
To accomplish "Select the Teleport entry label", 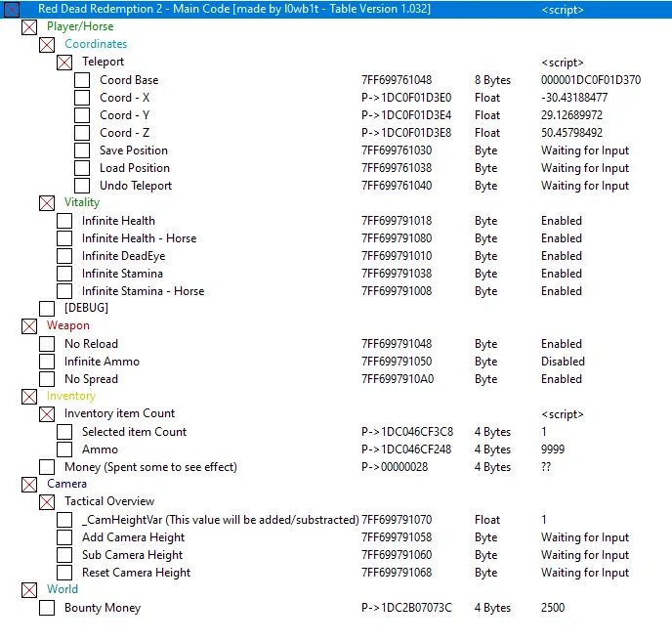I will 104,62.
